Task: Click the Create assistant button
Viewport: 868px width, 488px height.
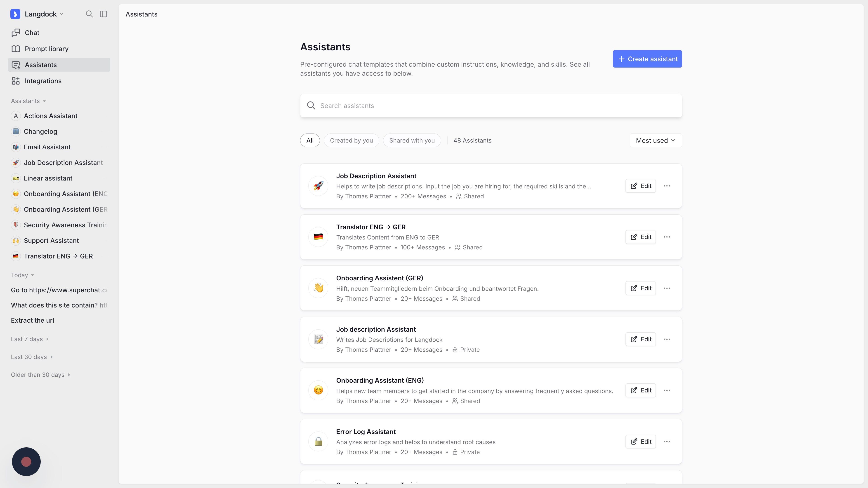Action: (647, 59)
